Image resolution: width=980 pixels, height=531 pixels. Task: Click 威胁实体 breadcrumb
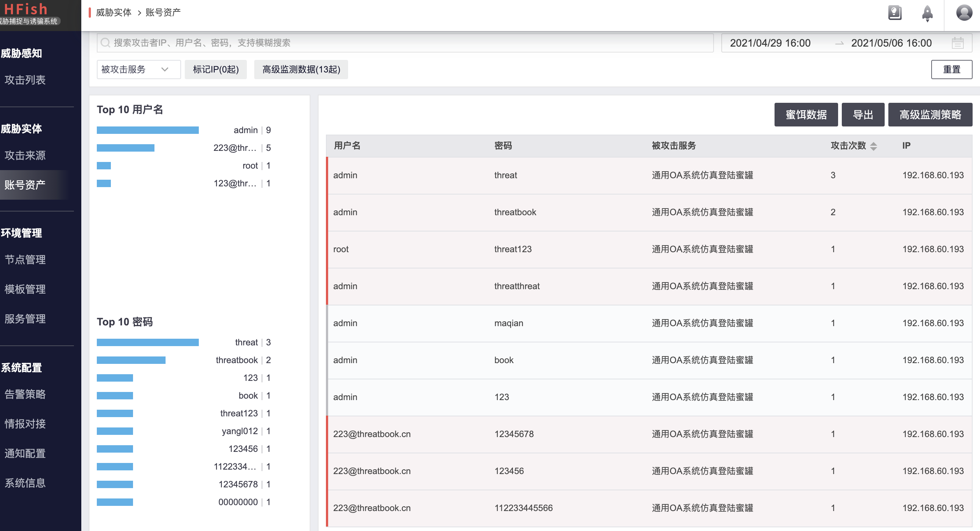114,13
